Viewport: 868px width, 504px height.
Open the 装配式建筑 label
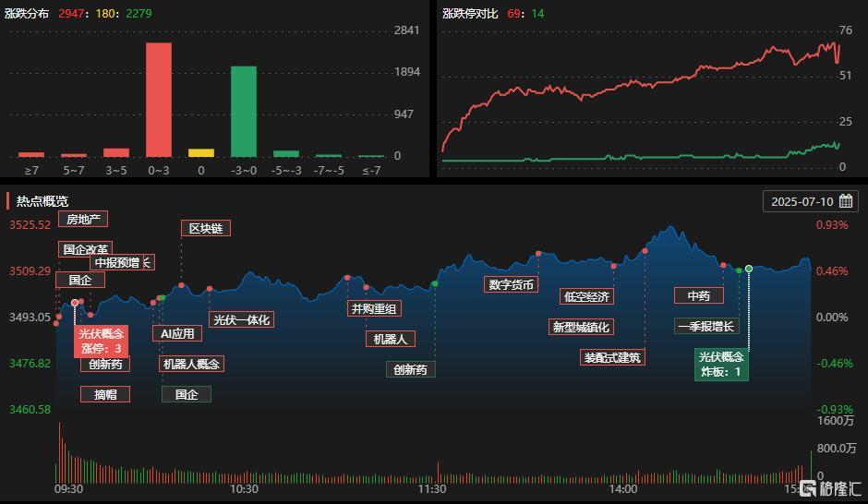coord(612,357)
